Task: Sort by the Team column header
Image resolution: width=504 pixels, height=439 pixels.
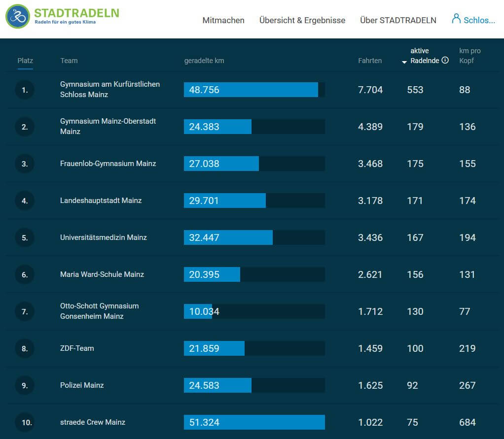Action: pyautogui.click(x=69, y=61)
